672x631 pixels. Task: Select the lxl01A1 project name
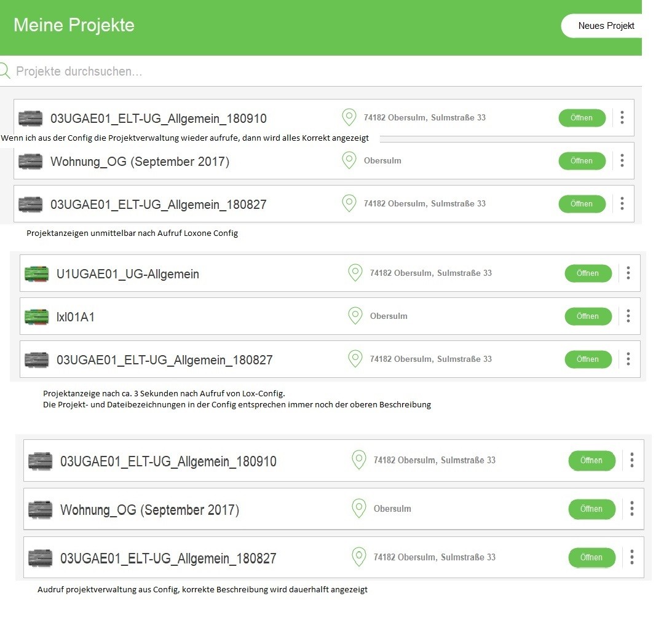[x=76, y=317]
